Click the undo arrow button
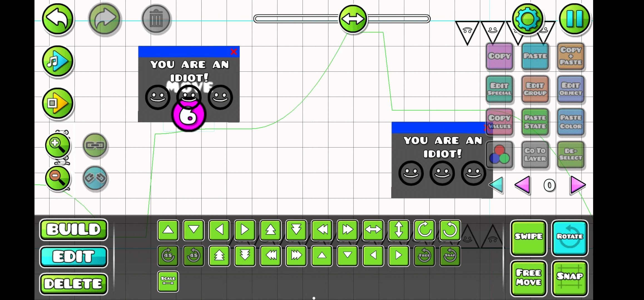This screenshot has width=644, height=300. (58, 19)
